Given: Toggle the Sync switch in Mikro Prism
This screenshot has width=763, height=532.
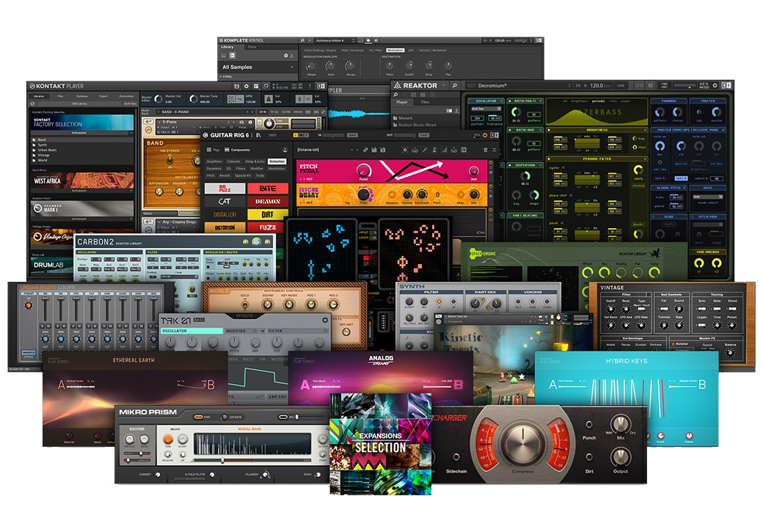Looking at the screenshot, I should pyautogui.click(x=199, y=417).
